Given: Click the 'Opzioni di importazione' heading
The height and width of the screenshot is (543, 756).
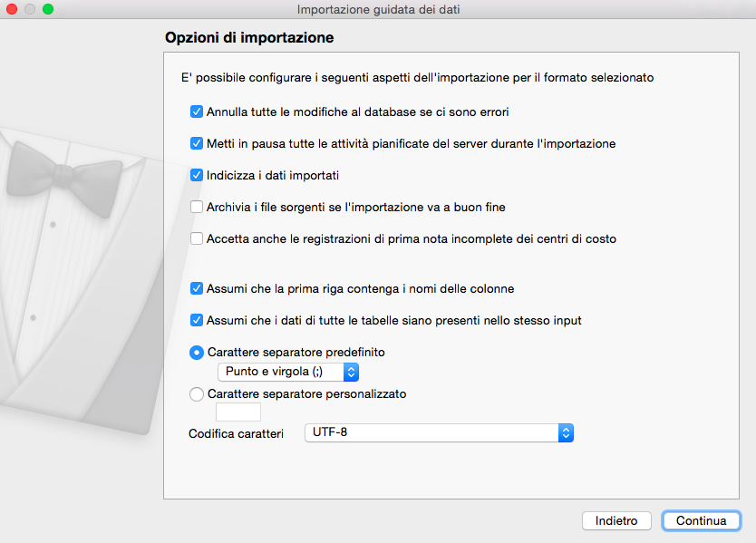Looking at the screenshot, I should [249, 38].
